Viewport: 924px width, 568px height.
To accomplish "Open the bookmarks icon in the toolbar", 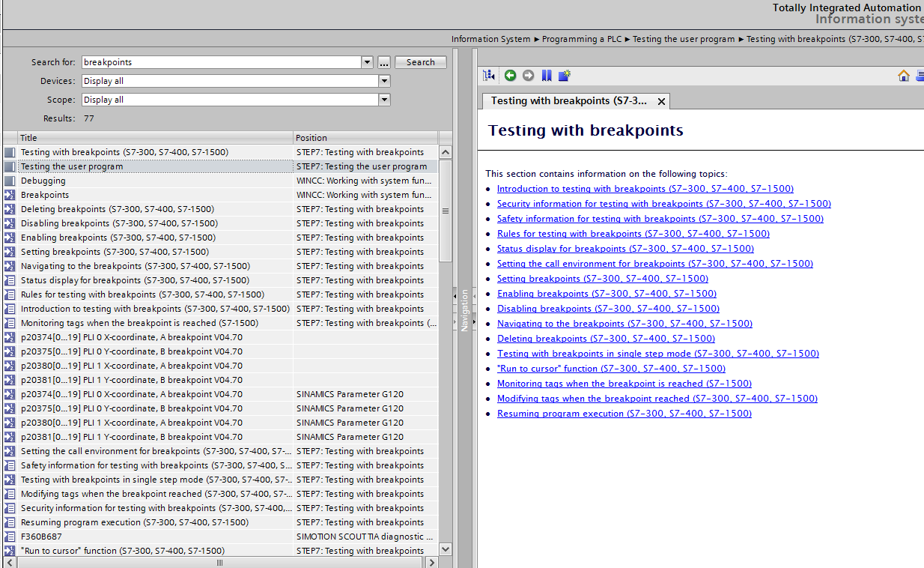I will point(547,75).
